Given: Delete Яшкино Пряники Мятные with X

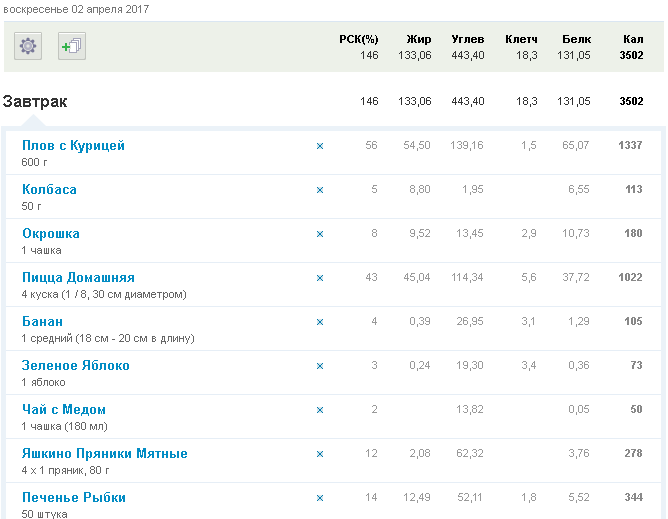Looking at the screenshot, I should click(x=320, y=454).
